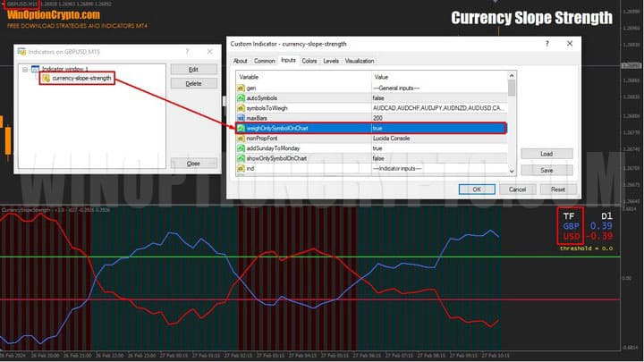Click the maxBars integer icon
The height and width of the screenshot is (362, 644).
pyautogui.click(x=241, y=118)
